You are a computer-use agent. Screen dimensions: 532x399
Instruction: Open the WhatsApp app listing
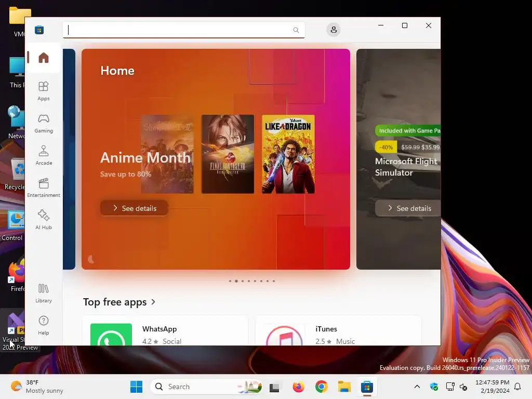[x=165, y=331]
